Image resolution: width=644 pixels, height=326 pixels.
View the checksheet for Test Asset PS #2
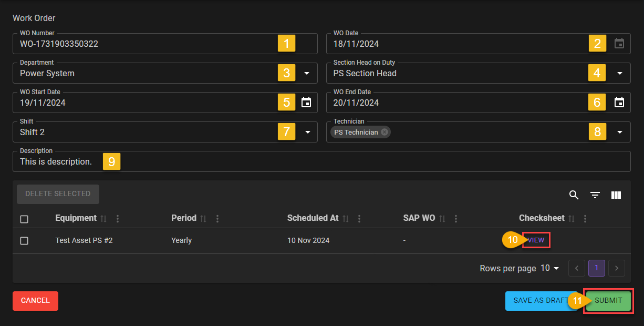tap(536, 240)
